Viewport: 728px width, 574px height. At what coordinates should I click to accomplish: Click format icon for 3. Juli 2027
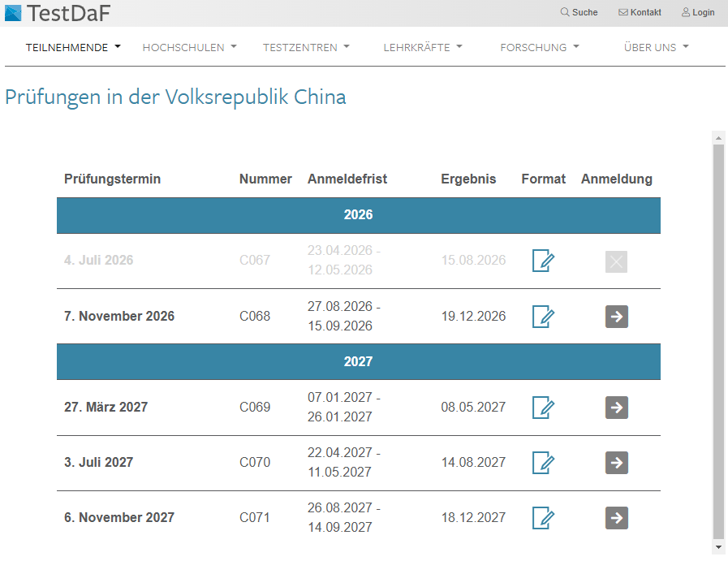543,463
